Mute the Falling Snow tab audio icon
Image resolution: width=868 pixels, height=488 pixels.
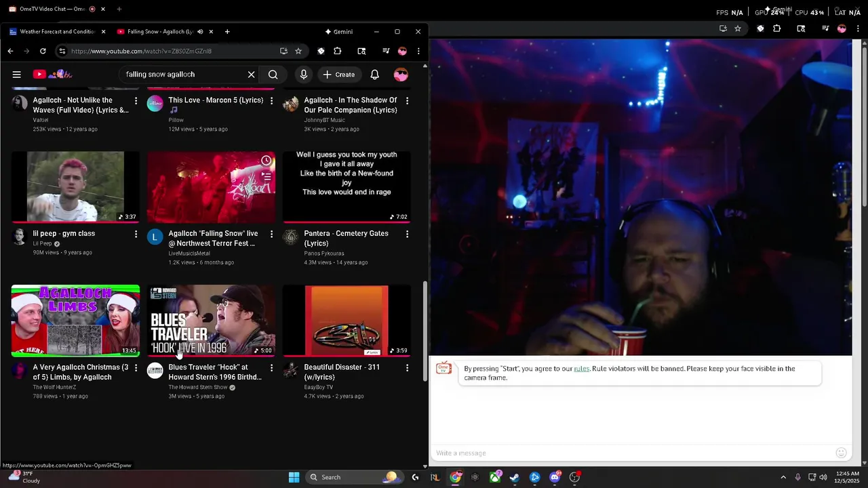click(x=200, y=32)
